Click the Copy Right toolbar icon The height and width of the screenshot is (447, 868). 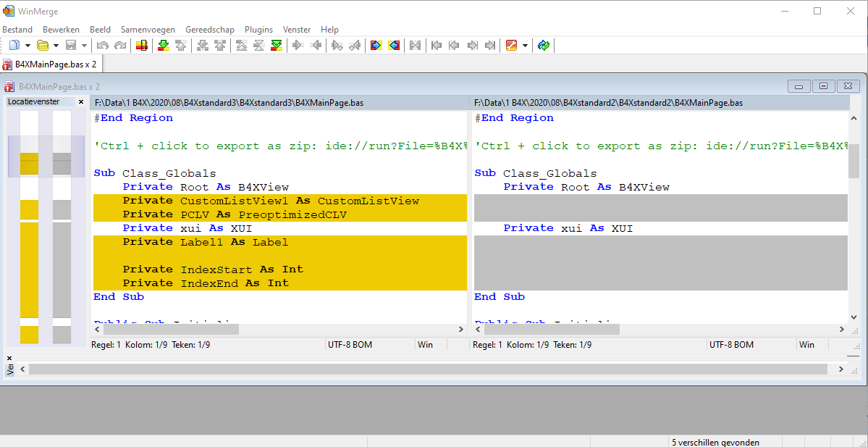tap(298, 46)
